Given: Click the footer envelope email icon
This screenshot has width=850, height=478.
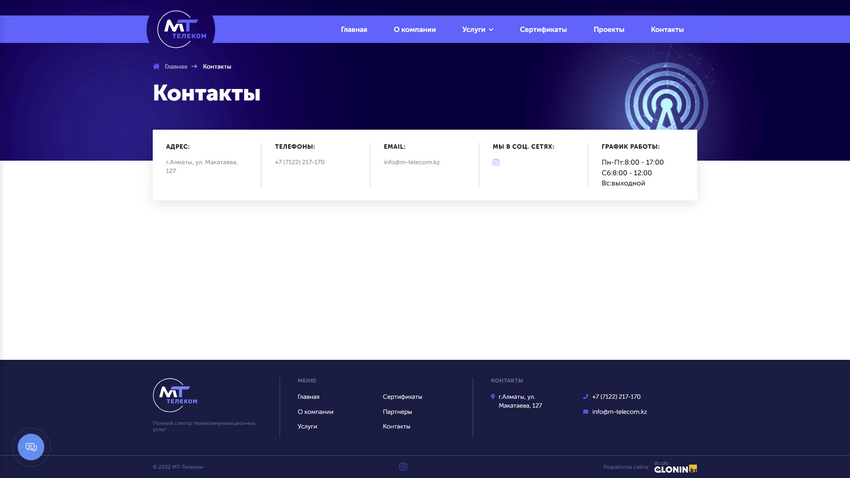Looking at the screenshot, I should click(585, 412).
